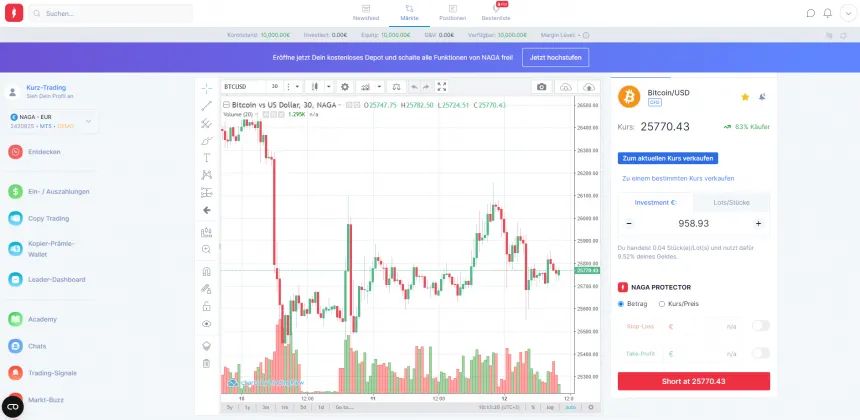860x420 pixels.
Task: Select the 5y chart time range
Action: (x=229, y=407)
